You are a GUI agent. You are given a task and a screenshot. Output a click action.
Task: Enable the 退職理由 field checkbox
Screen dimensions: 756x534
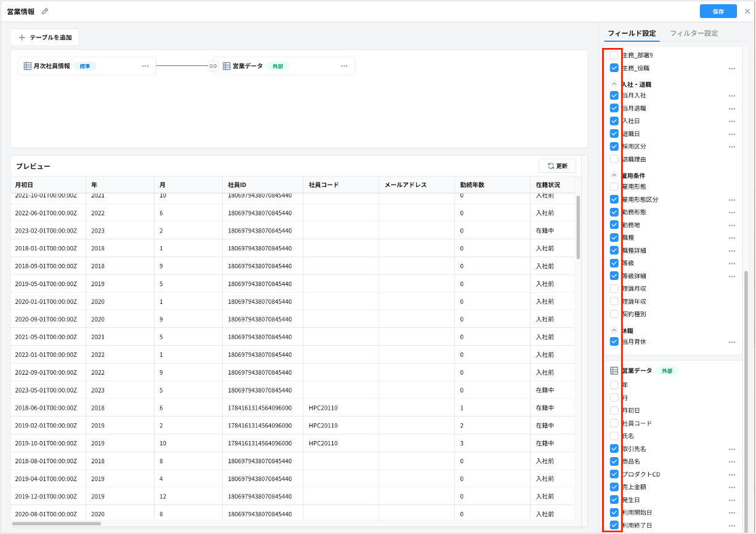tap(614, 159)
